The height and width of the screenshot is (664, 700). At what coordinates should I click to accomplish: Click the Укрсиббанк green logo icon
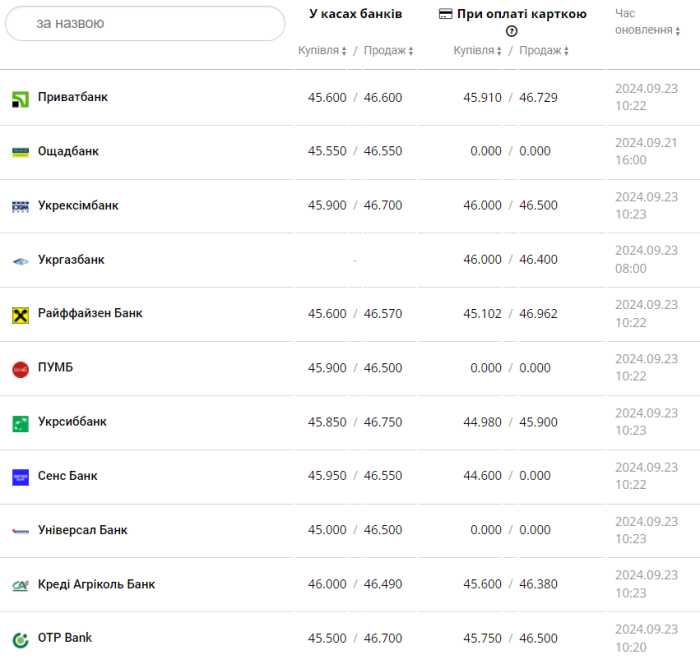[x=20, y=423]
